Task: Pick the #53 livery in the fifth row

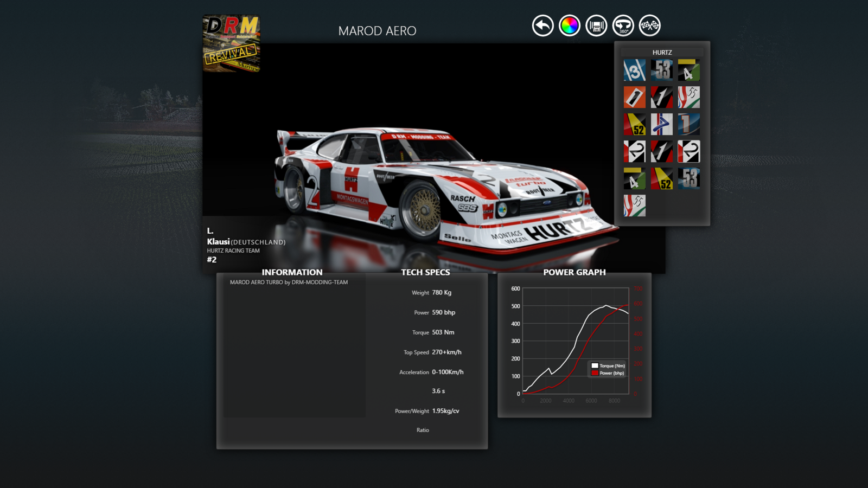Action: coord(689,179)
